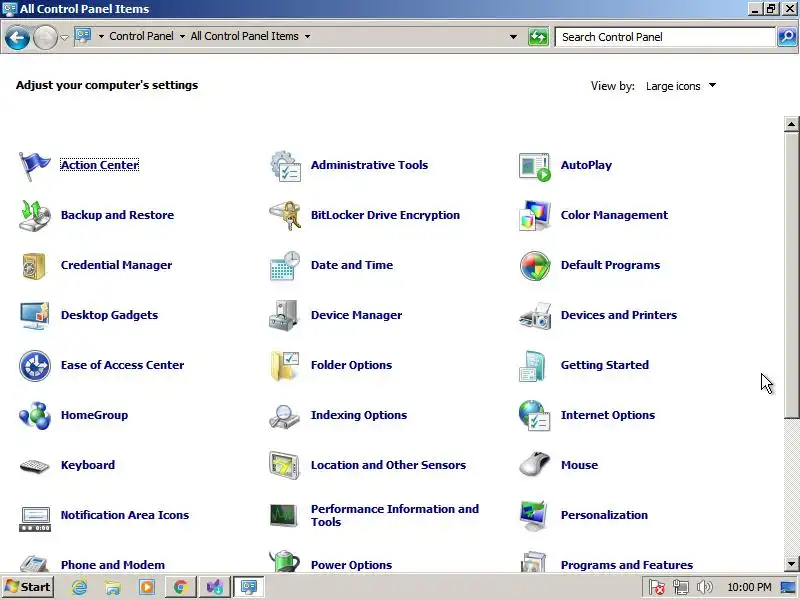This screenshot has height=600, width=800.
Task: Click the Internet Options link
Action: click(608, 415)
